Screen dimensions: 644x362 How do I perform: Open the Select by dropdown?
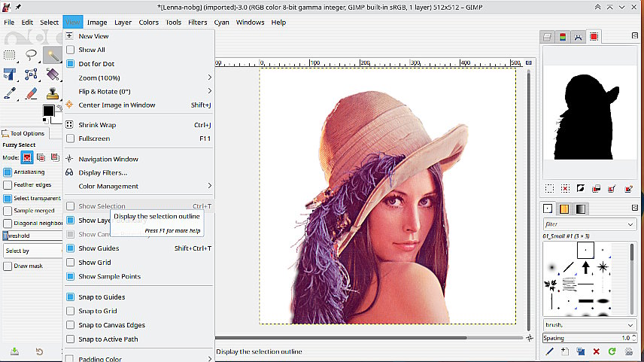click(30, 251)
